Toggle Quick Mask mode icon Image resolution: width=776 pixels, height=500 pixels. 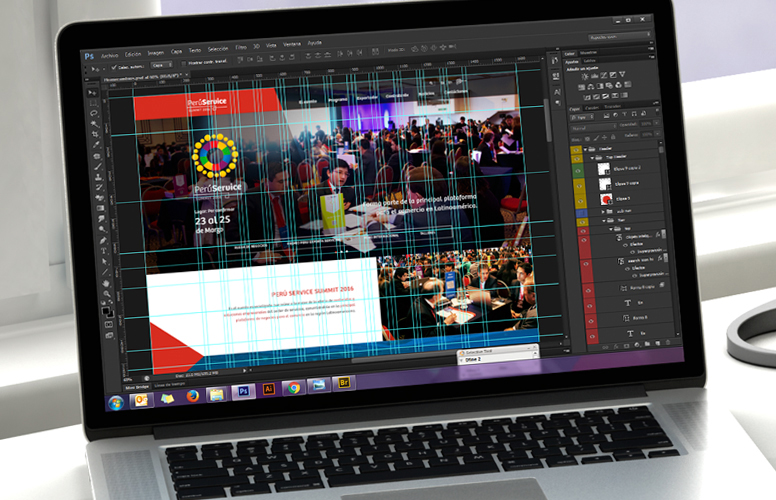[109, 325]
